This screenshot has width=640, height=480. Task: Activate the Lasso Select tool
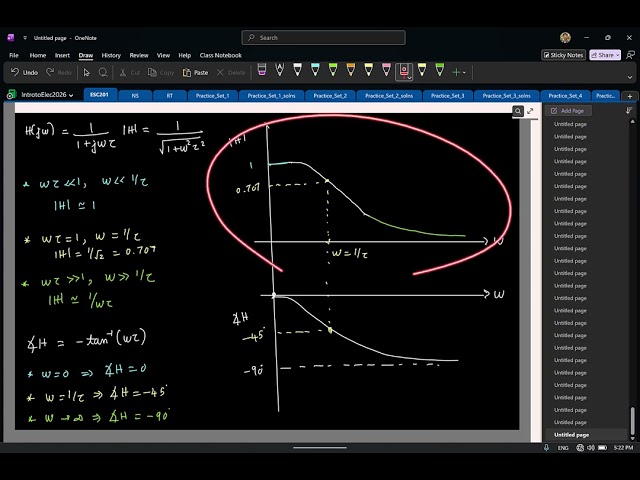[x=103, y=72]
